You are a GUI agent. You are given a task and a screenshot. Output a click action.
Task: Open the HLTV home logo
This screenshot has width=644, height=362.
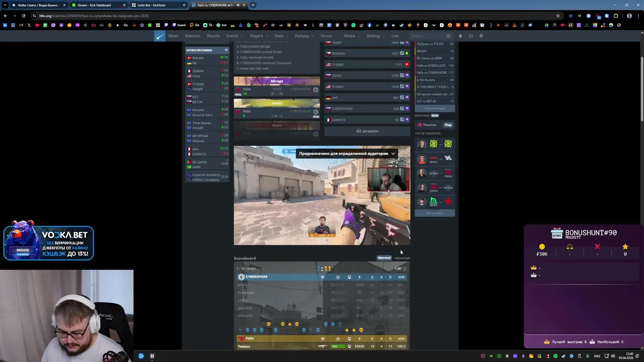159,36
